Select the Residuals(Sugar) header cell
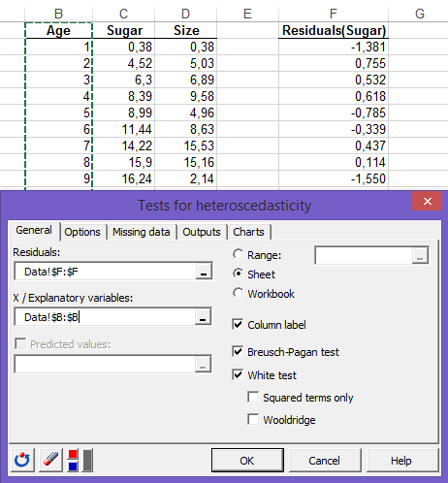Viewport: 448px width, 483px height. (x=334, y=30)
